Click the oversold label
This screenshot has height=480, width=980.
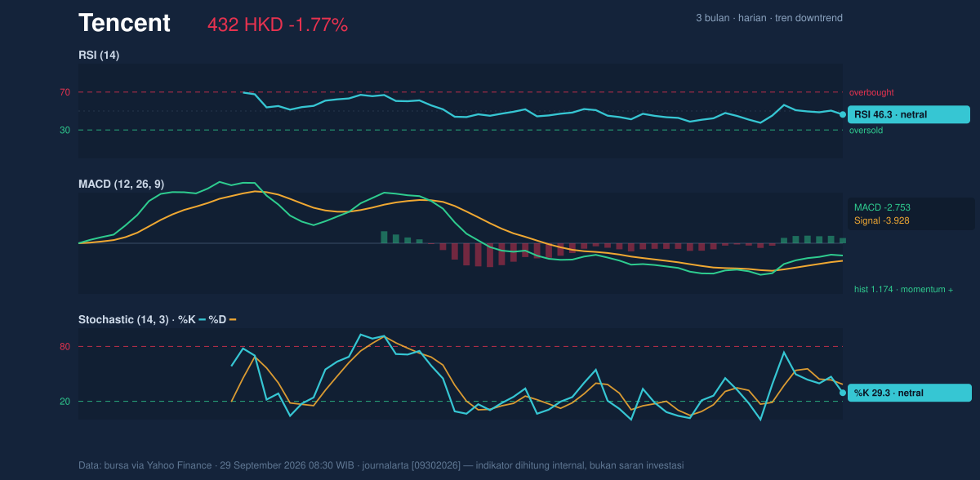coord(866,130)
